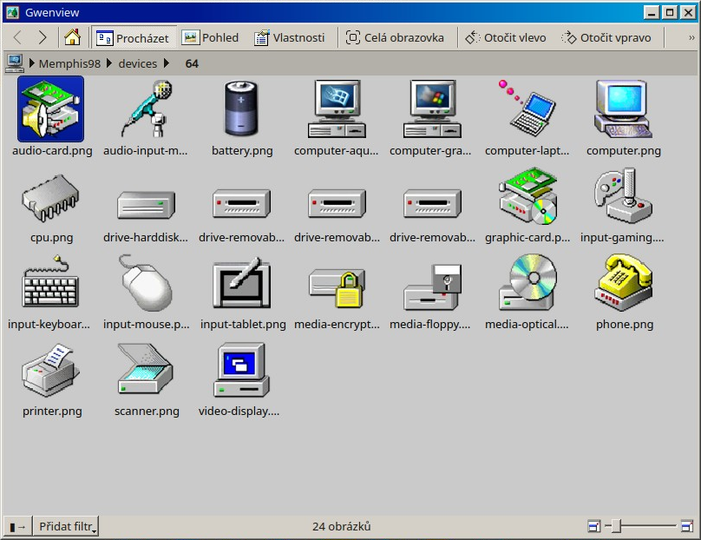Open the Vlastnosti properties
This screenshot has width=701, height=540.
(x=290, y=38)
